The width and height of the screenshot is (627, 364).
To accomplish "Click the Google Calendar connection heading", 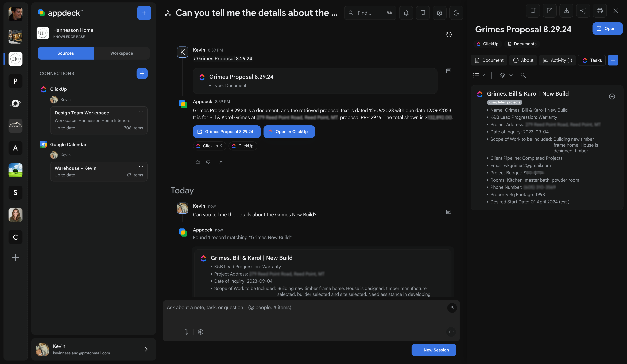I will tap(68, 145).
